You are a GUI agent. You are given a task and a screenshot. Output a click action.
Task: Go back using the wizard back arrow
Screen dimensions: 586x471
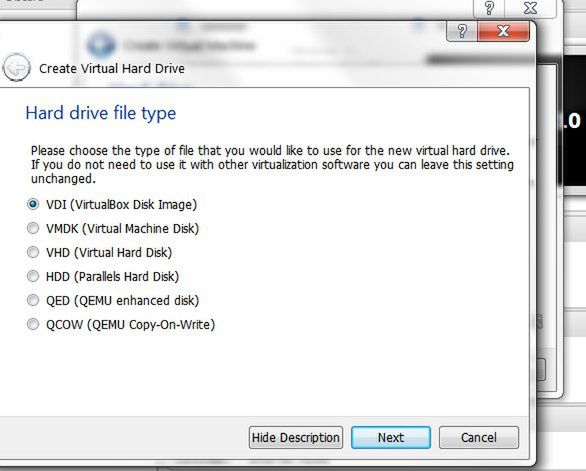click(16, 68)
